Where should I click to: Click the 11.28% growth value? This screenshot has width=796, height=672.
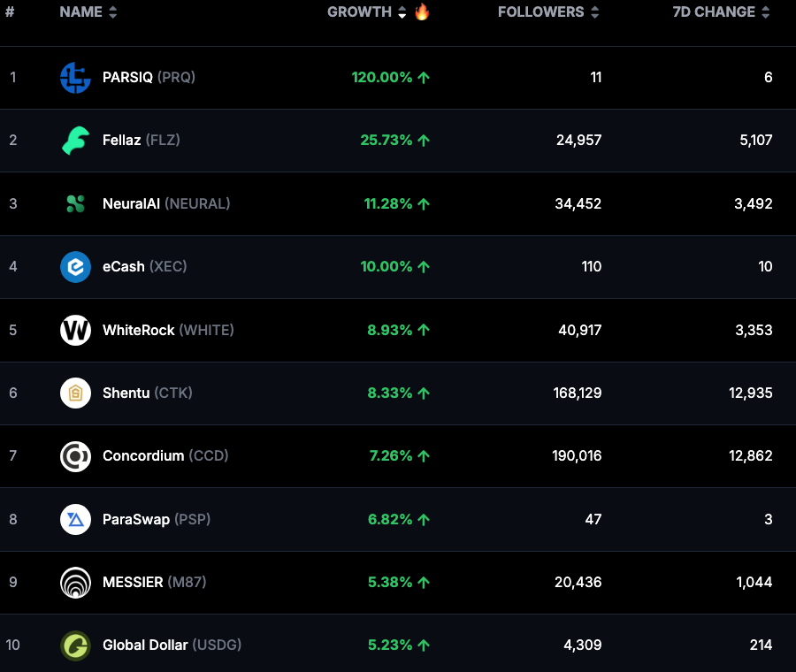pyautogui.click(x=388, y=204)
